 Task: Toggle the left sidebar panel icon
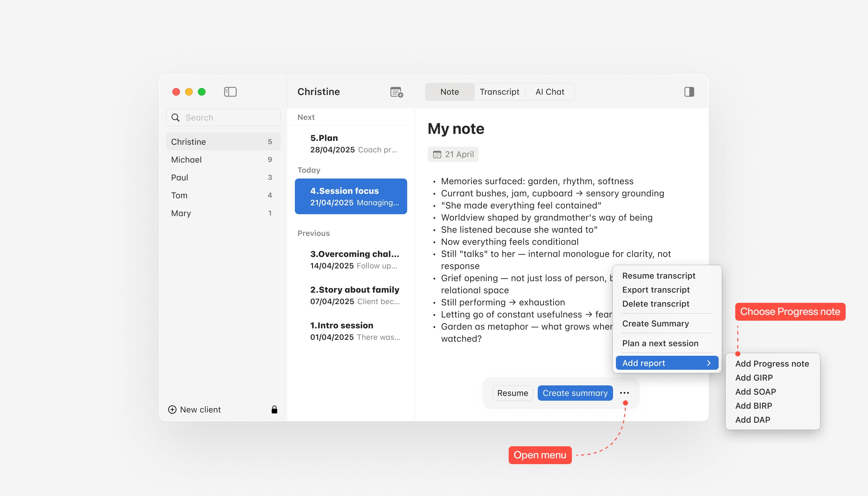230,91
